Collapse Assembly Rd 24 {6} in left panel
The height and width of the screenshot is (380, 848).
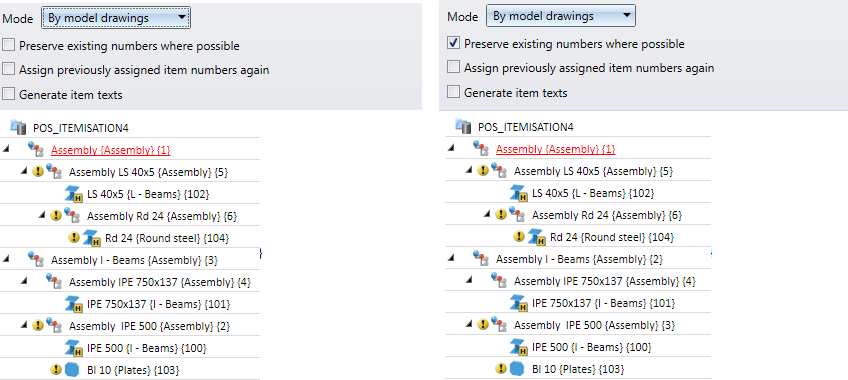[42, 216]
